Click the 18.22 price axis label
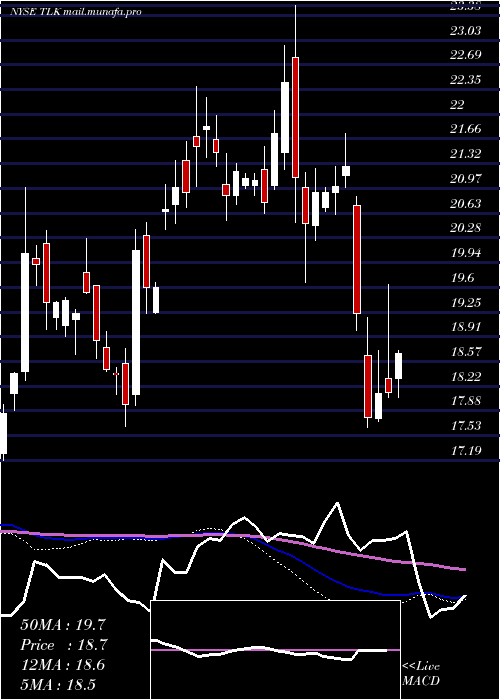Image resolution: width=500 pixels, height=700 pixels. tap(466, 377)
